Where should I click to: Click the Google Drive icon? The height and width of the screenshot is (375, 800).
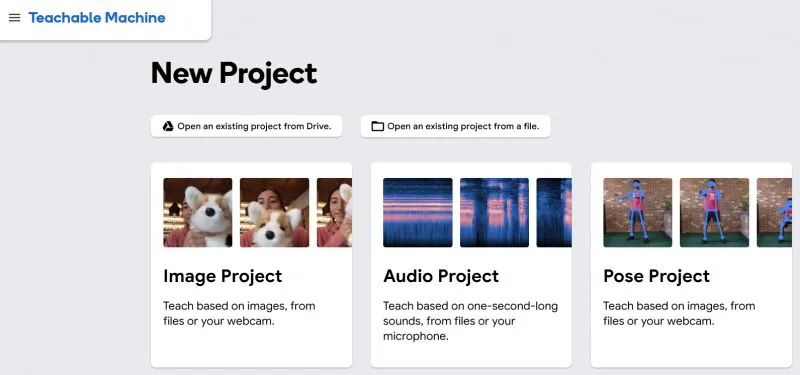[168, 126]
